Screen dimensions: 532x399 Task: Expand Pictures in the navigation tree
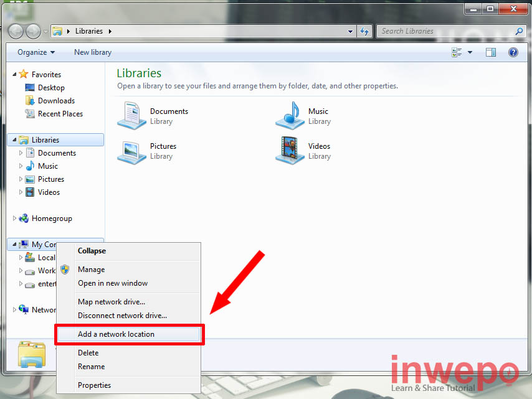(21, 179)
